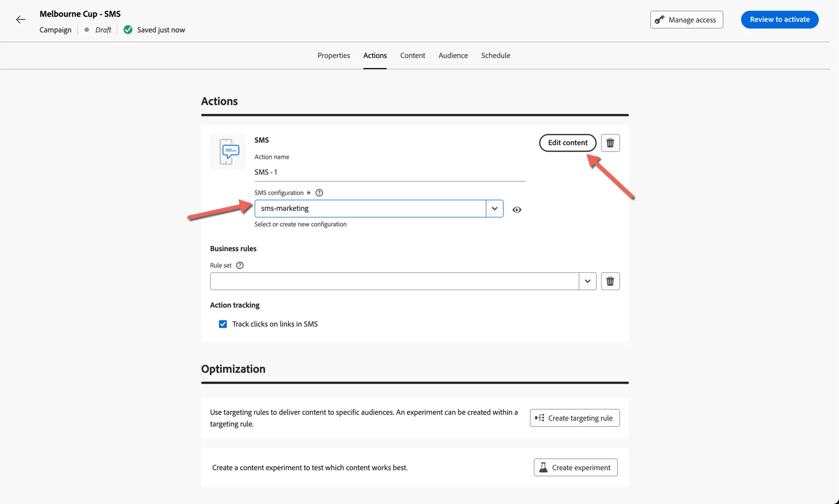839x504 pixels.
Task: Click the SMS chat bubble icon
Action: click(228, 151)
